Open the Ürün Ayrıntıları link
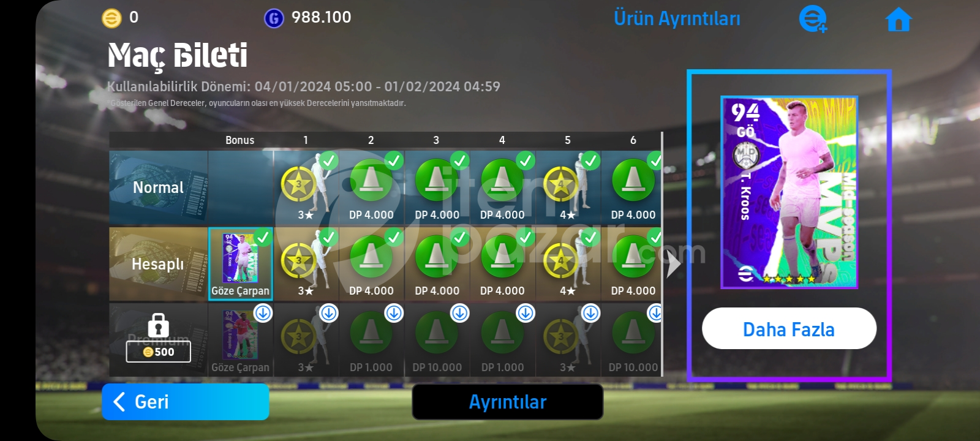Image resolution: width=980 pixels, height=441 pixels. click(x=677, y=18)
